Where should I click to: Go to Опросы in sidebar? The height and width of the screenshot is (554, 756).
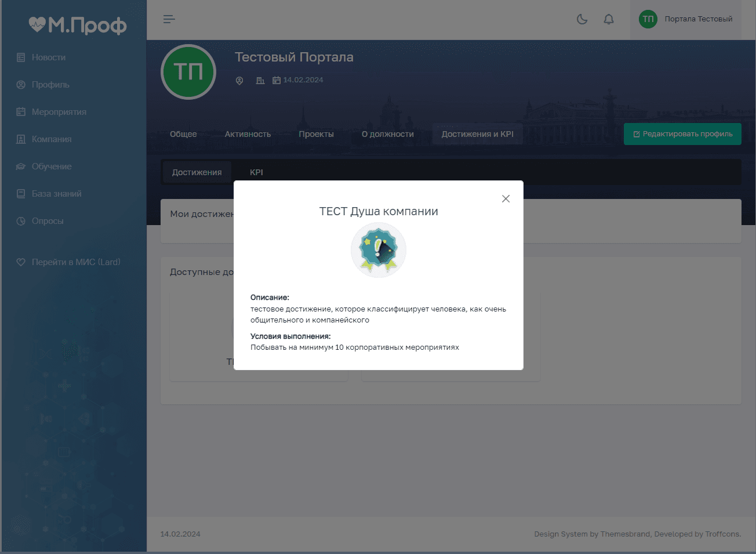tap(48, 221)
